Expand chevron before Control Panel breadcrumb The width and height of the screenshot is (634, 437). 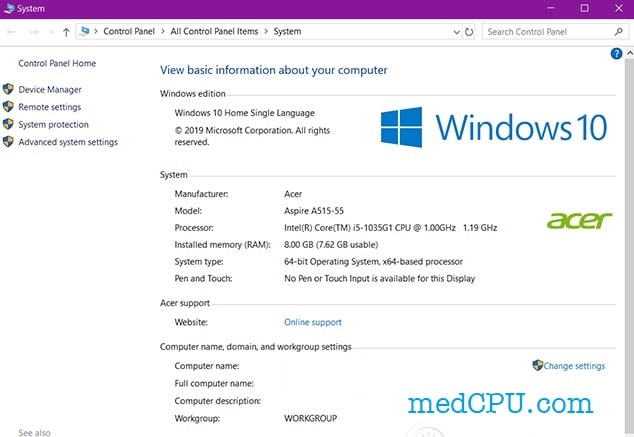click(96, 32)
